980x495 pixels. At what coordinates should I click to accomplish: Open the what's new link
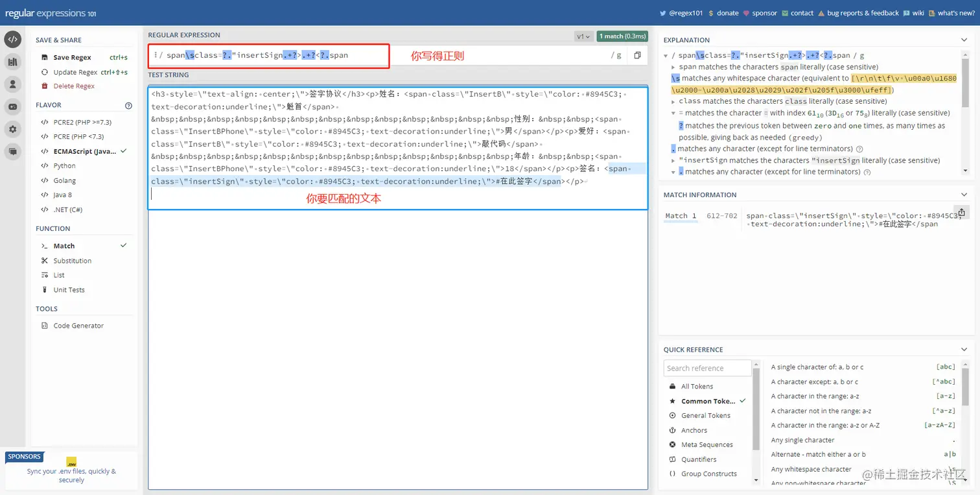tap(951, 13)
